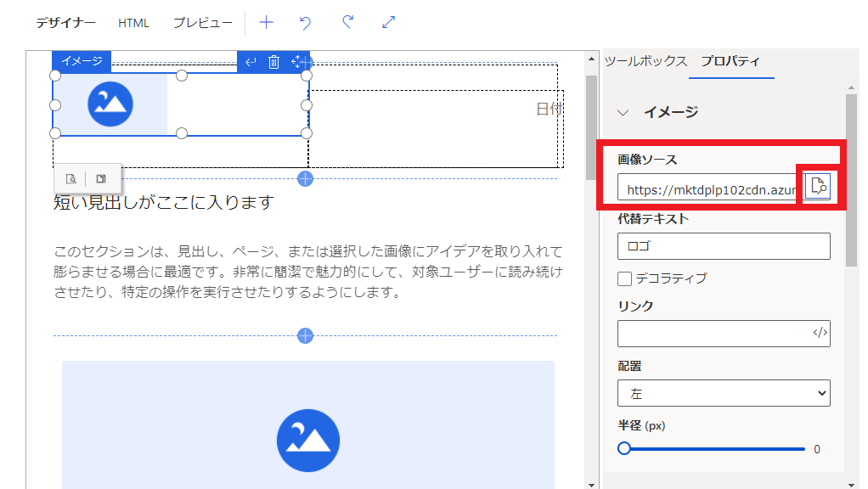Click the select-parent arrow on image toolbar

[251, 62]
